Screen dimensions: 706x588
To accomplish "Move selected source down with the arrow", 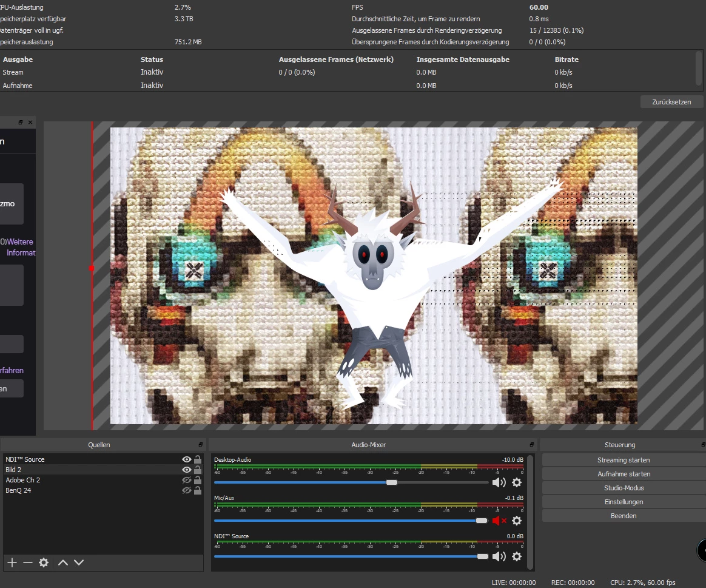I will tap(79, 563).
